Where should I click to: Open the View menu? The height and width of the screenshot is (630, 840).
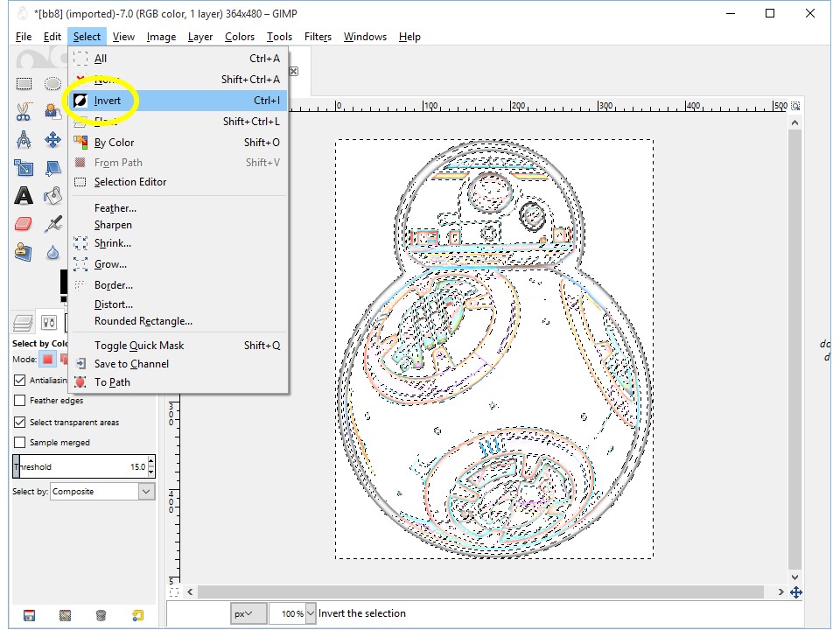123,37
